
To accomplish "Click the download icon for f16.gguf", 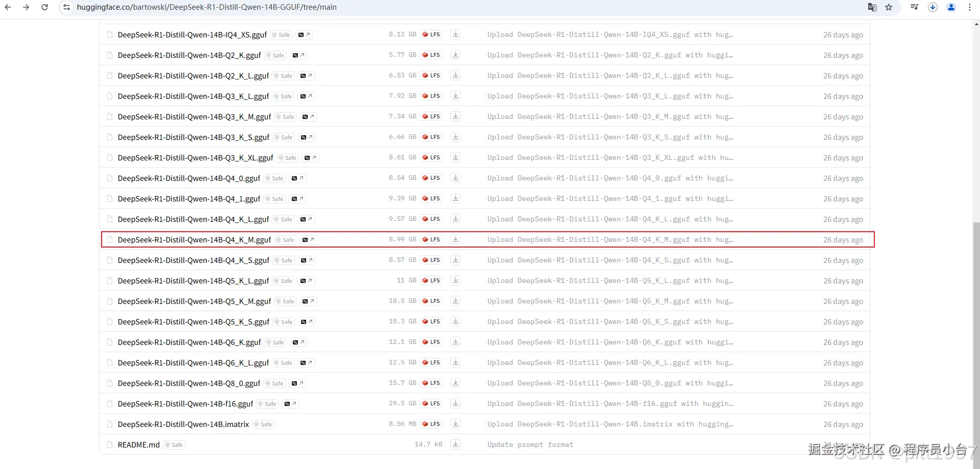I will pyautogui.click(x=455, y=403).
